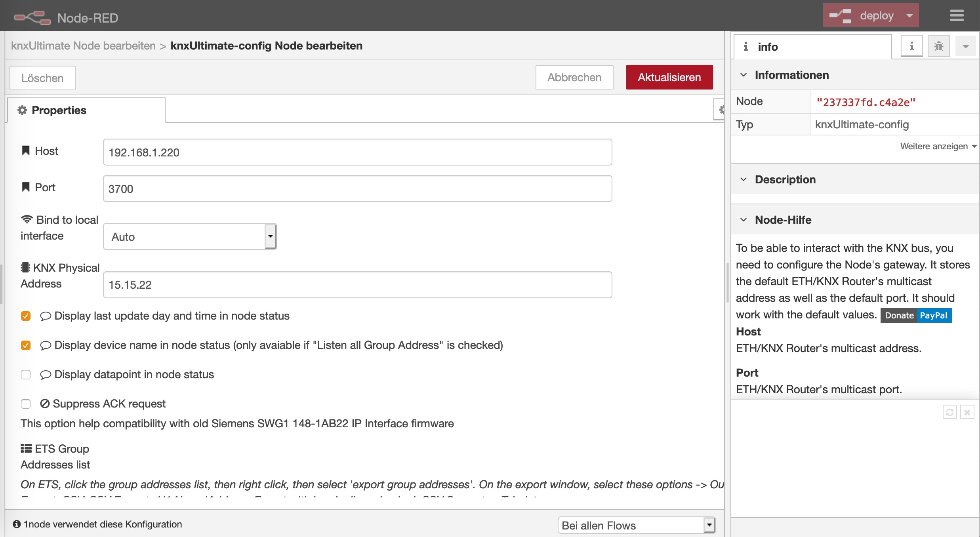Enable Suppress ACK request checkbox

click(x=26, y=404)
